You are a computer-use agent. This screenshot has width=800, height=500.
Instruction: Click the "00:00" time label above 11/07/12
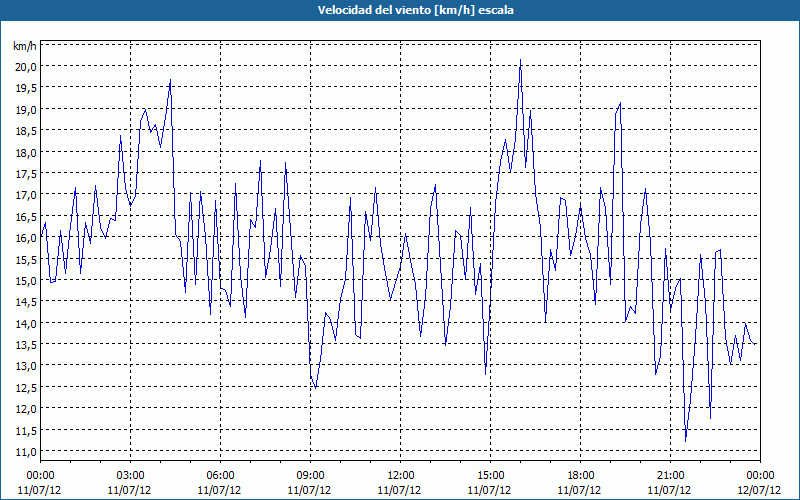(40, 476)
